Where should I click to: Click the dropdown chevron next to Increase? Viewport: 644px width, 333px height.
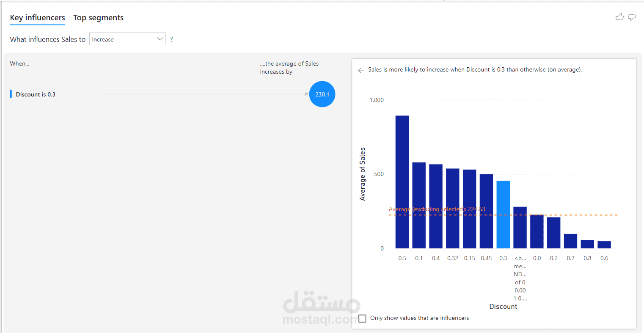coord(160,39)
